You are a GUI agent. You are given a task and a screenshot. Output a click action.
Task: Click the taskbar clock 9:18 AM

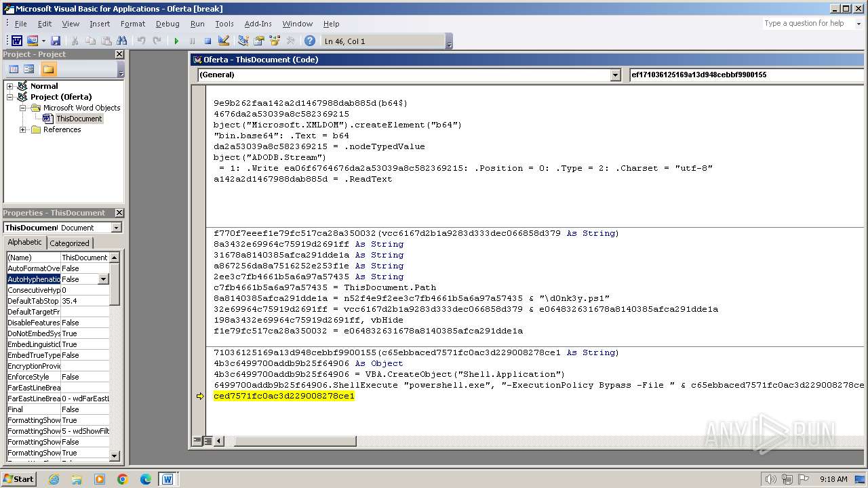(x=833, y=479)
